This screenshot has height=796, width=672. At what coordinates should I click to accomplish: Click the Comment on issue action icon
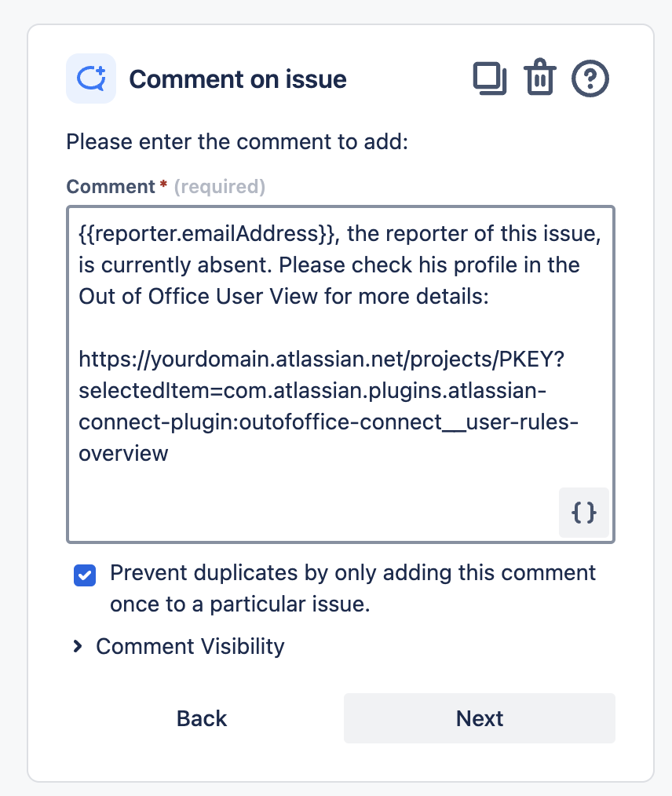(x=91, y=79)
